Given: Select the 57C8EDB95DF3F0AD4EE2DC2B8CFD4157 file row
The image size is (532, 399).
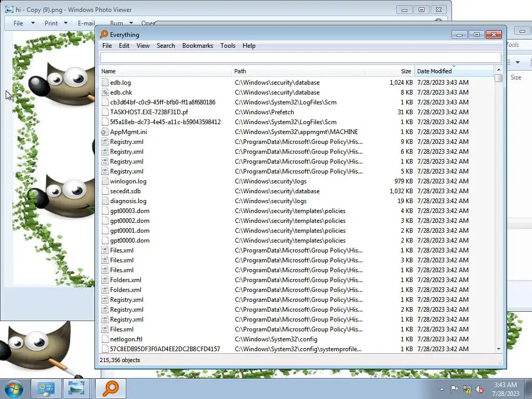Looking at the screenshot, I should click(297, 349).
